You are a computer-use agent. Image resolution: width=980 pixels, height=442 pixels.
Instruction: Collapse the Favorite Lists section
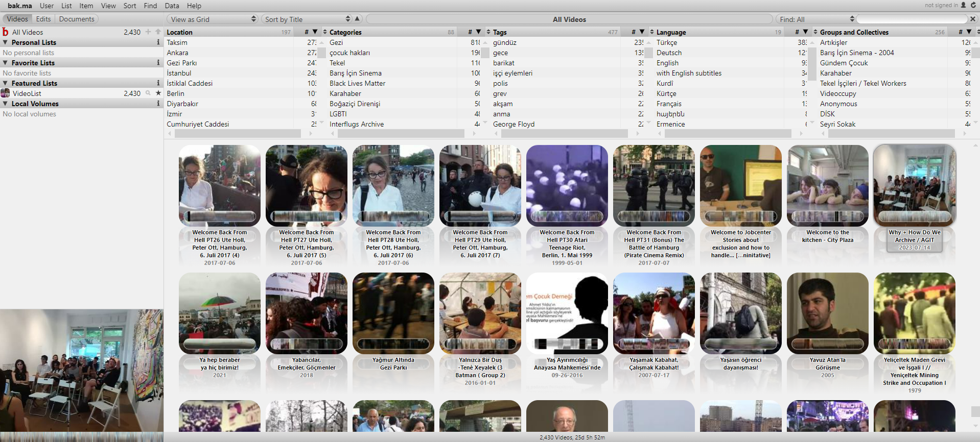(5, 63)
